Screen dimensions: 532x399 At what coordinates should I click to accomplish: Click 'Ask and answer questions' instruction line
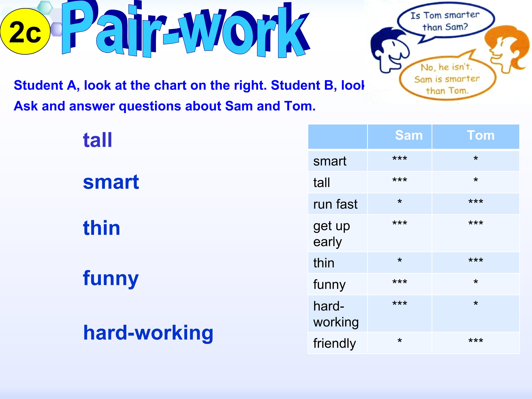[x=165, y=106]
